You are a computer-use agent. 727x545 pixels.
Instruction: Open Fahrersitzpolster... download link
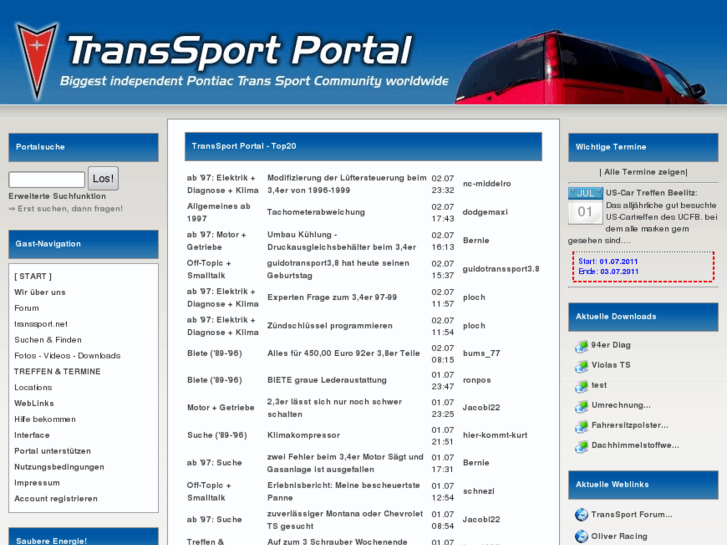pos(630,425)
